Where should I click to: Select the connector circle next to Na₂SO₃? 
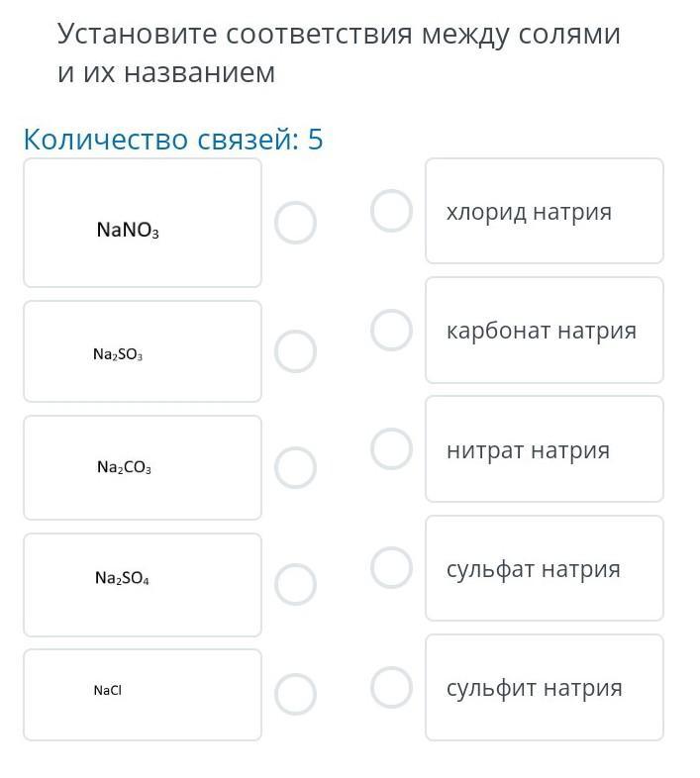point(295,350)
